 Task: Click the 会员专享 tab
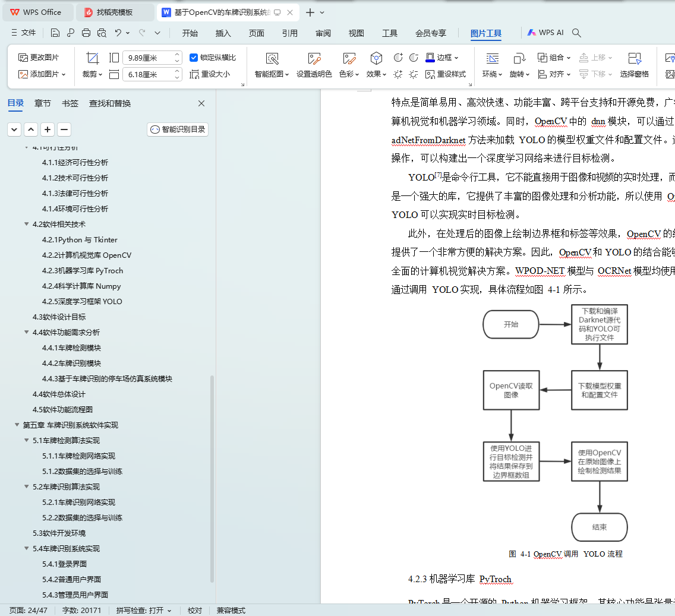[430, 33]
